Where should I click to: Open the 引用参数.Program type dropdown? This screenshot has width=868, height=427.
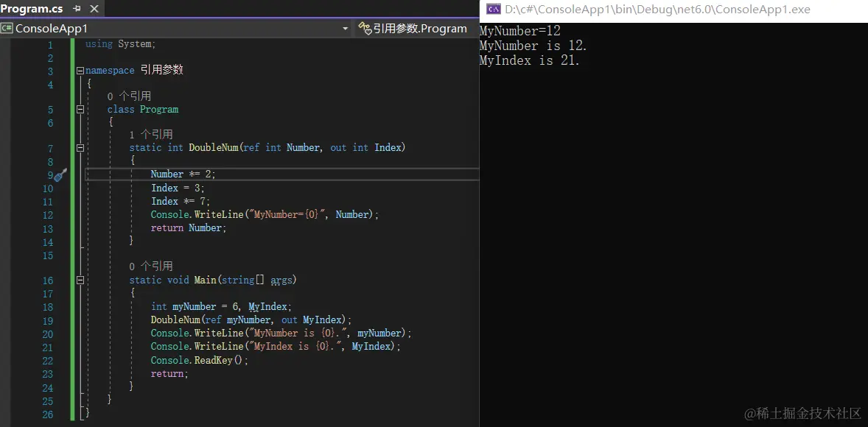click(419, 29)
